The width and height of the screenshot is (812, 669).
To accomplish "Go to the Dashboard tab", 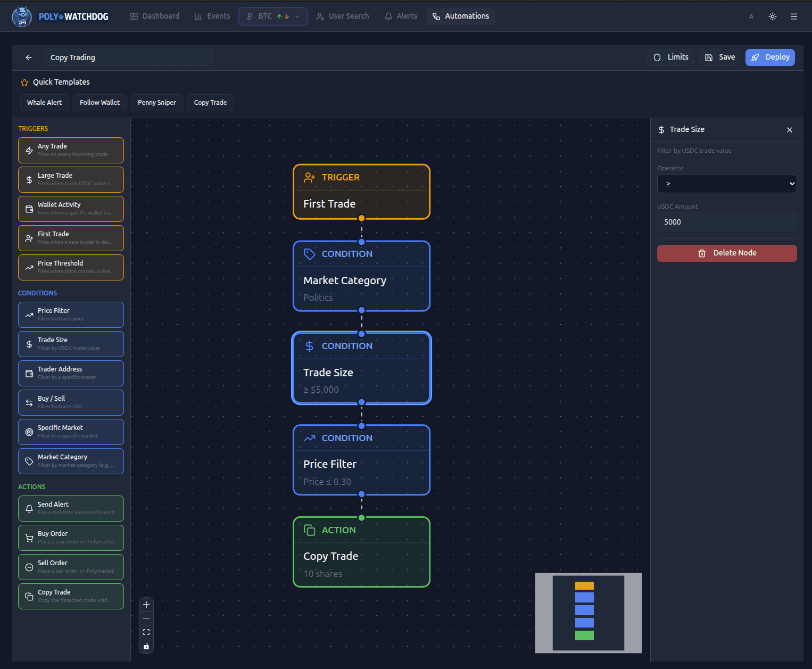I will 155,16.
